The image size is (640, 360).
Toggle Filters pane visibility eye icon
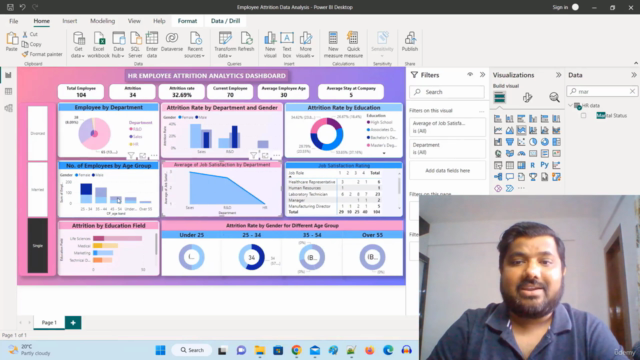470,75
